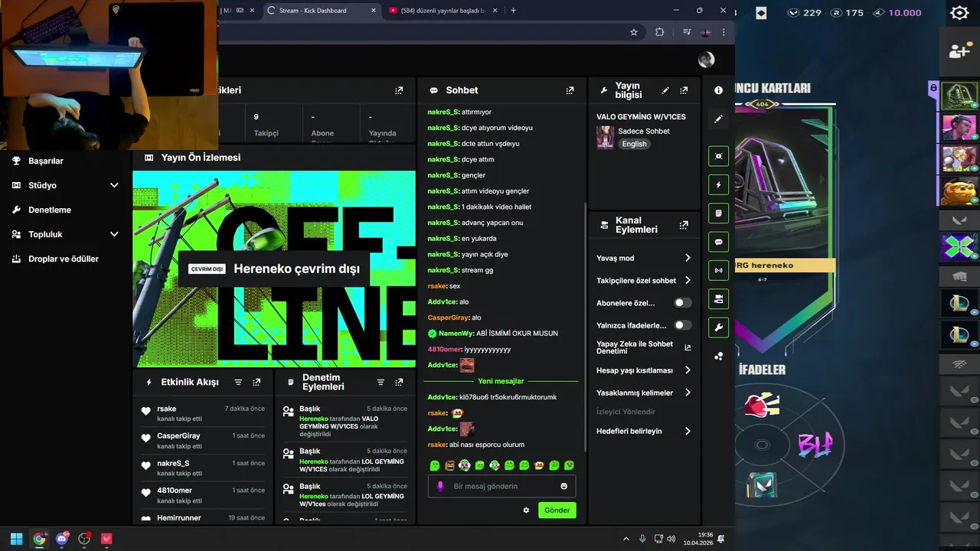
Task: Toggle the stream preview panel icon
Action: tap(718, 156)
